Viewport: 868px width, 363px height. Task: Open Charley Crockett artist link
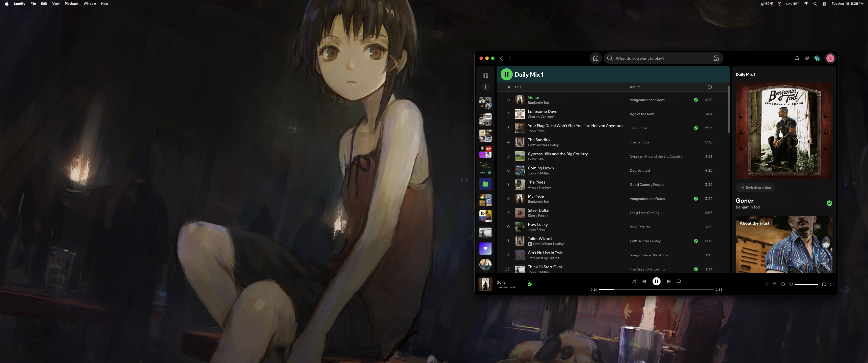(x=541, y=117)
